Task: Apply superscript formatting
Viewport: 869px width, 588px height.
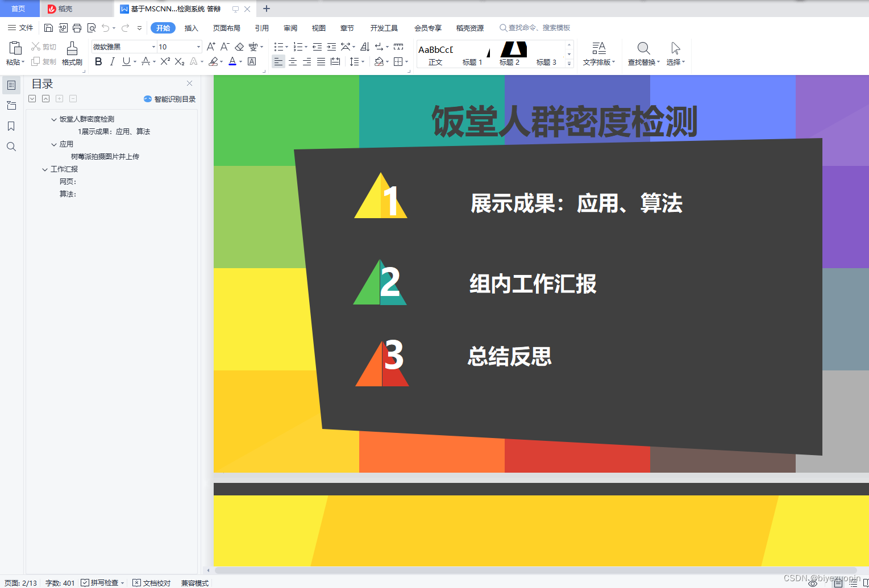Action: pyautogui.click(x=164, y=61)
